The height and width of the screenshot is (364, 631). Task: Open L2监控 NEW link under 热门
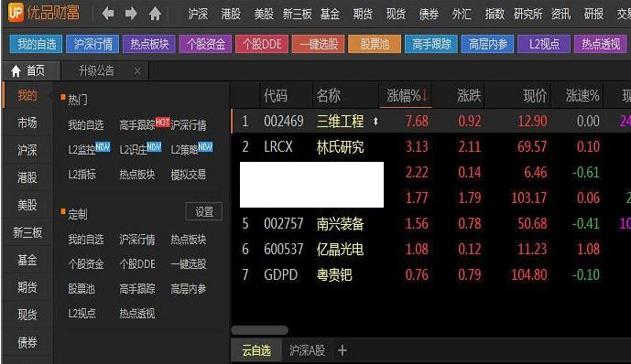(x=89, y=149)
